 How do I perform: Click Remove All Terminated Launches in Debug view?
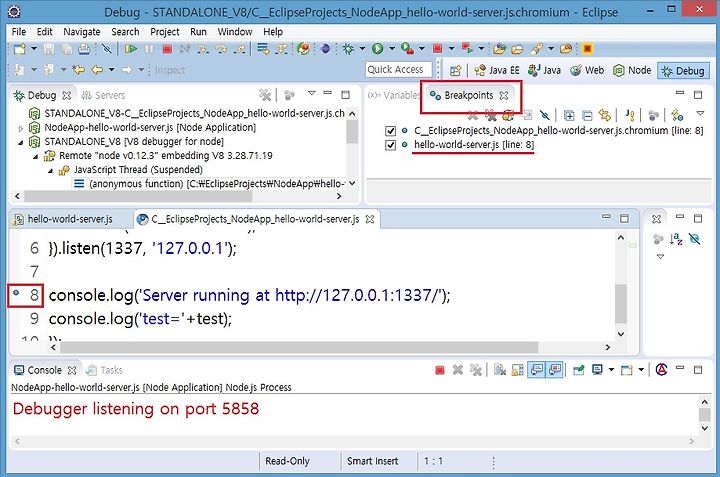pos(265,95)
